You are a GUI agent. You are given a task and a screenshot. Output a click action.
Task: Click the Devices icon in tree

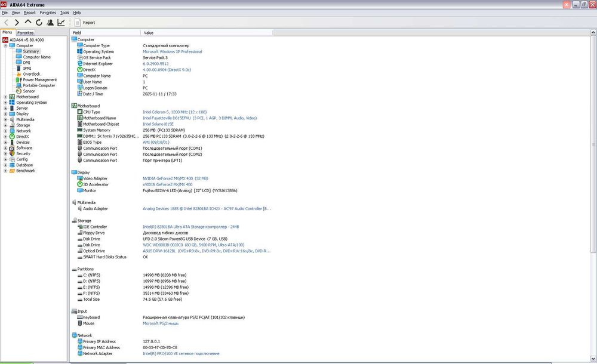coord(12,143)
